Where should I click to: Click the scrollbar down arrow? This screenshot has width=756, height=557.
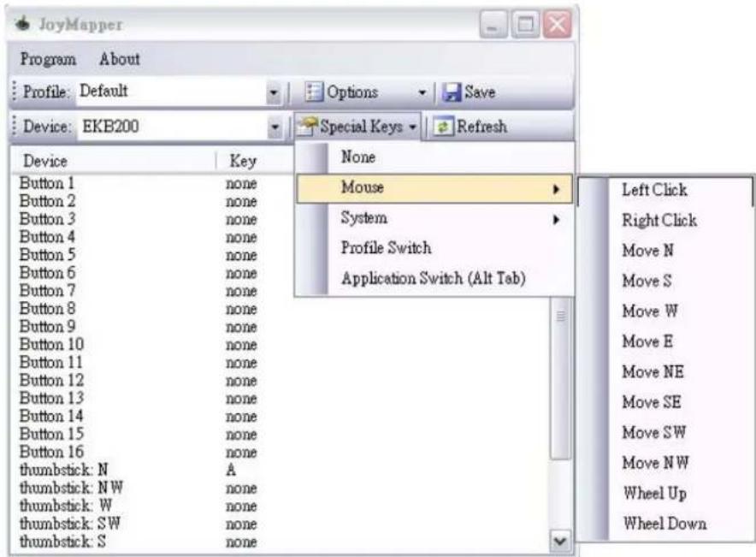[560, 541]
